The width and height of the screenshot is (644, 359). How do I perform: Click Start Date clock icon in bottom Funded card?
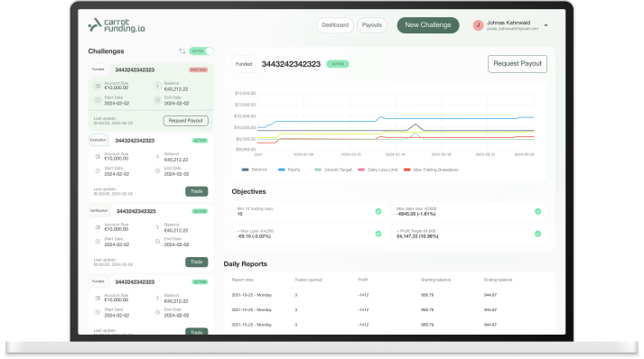[98, 312]
